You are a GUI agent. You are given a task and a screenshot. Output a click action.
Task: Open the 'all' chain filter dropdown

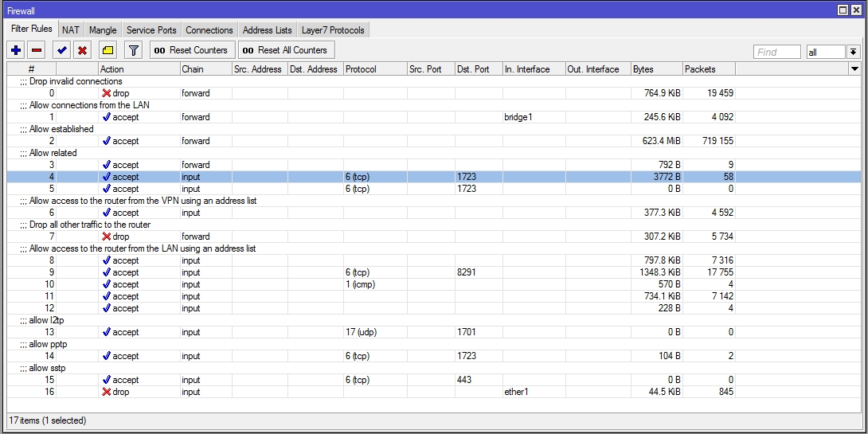825,52
